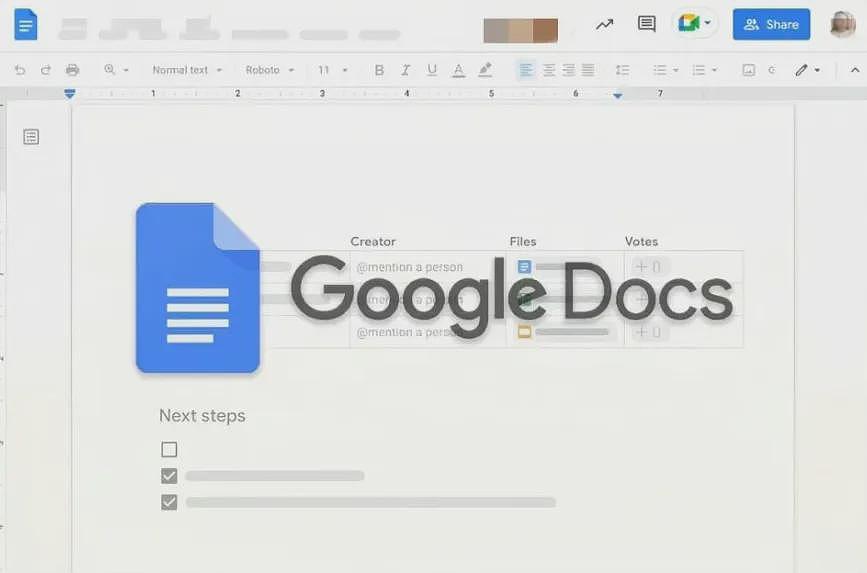Click the yellow Slides file chip
Image resolution: width=867 pixels, height=573 pixels.
coord(524,332)
